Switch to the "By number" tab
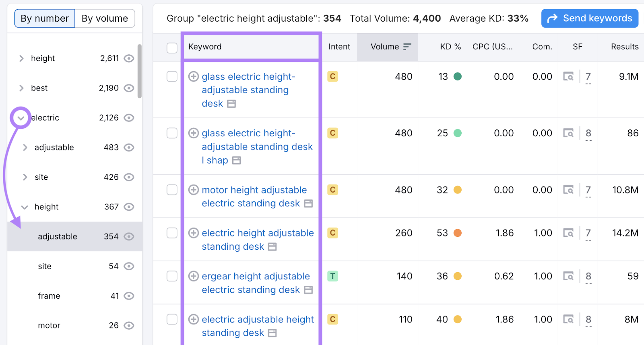This screenshot has width=644, height=345. coord(44,18)
